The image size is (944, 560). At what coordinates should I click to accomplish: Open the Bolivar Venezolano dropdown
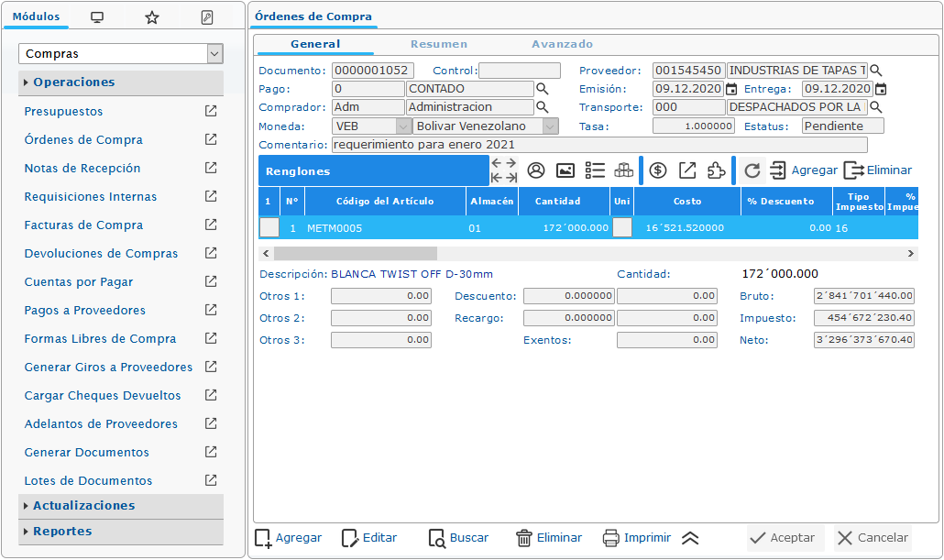[x=550, y=126]
